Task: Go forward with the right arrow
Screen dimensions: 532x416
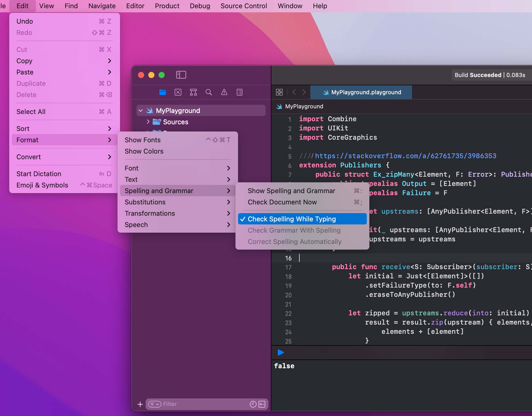Action: click(304, 92)
